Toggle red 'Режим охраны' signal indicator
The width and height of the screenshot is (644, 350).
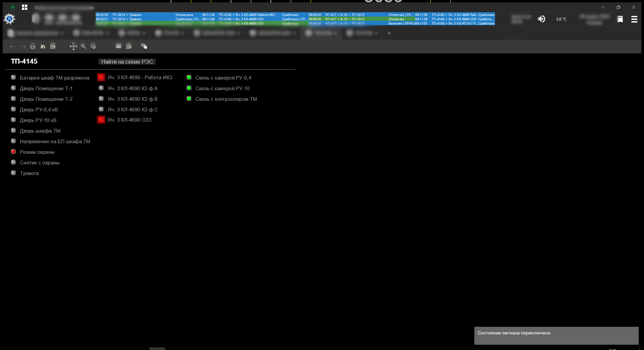(13, 151)
